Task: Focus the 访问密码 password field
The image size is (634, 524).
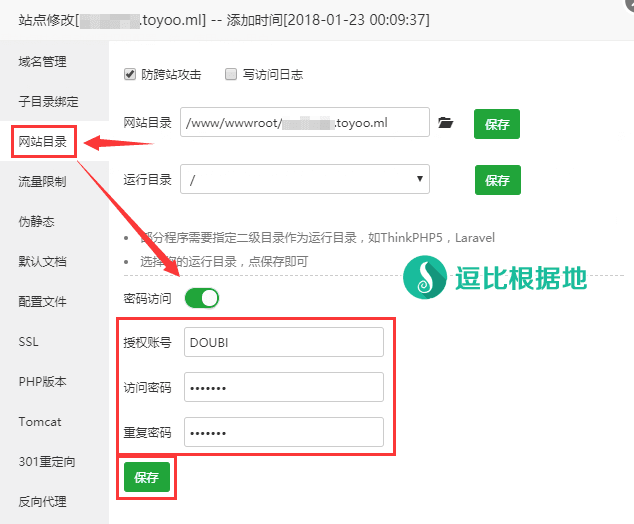Action: click(x=284, y=387)
